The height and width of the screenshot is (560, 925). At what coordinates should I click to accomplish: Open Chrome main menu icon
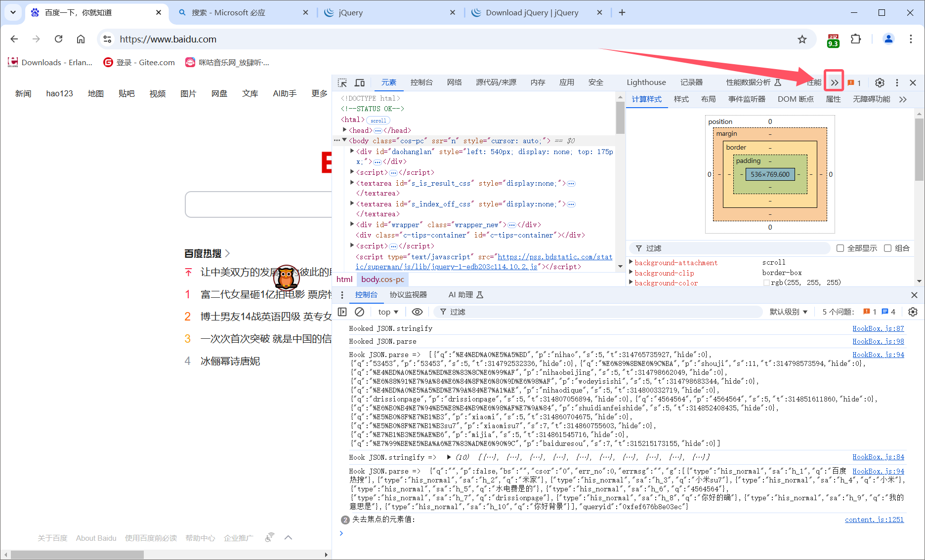pyautogui.click(x=911, y=39)
